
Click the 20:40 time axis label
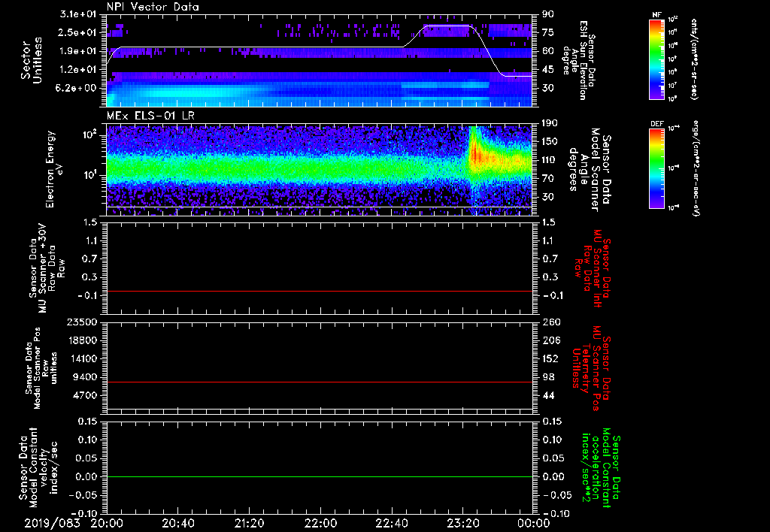(x=178, y=522)
